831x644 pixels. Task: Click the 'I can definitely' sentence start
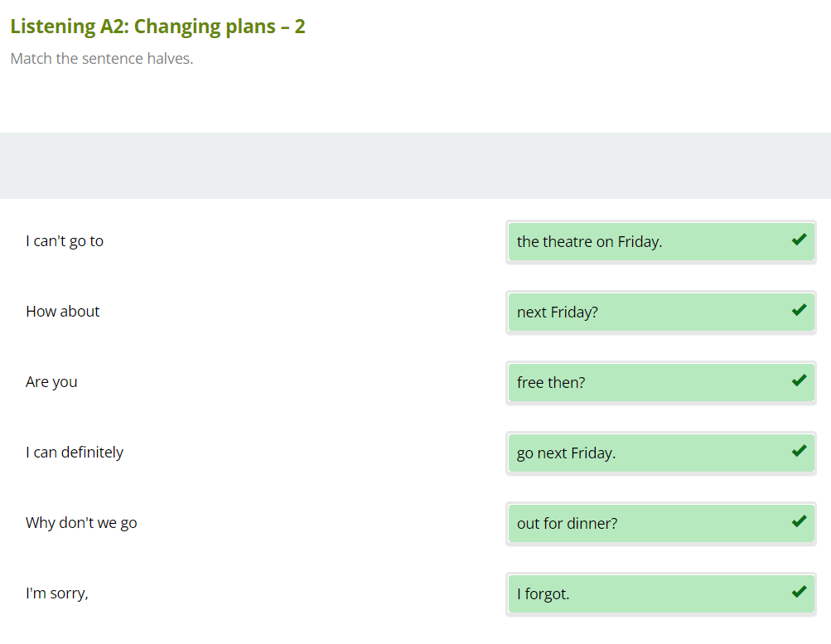click(75, 453)
